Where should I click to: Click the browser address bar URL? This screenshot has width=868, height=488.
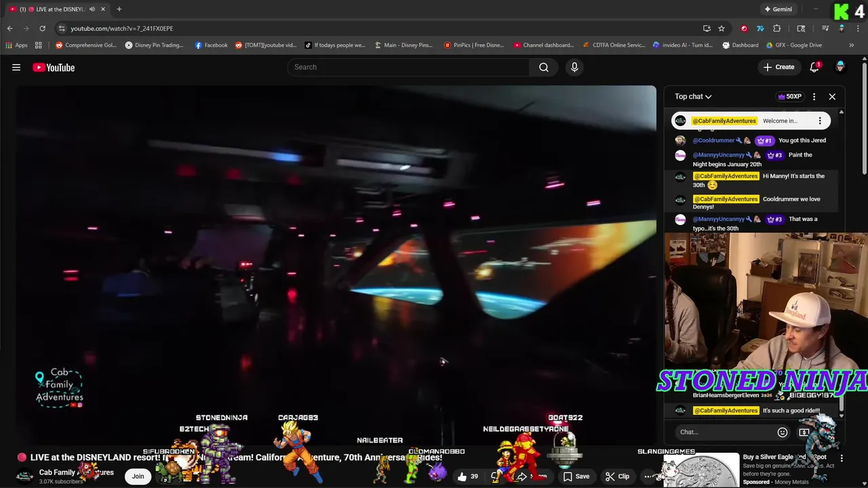122,28
